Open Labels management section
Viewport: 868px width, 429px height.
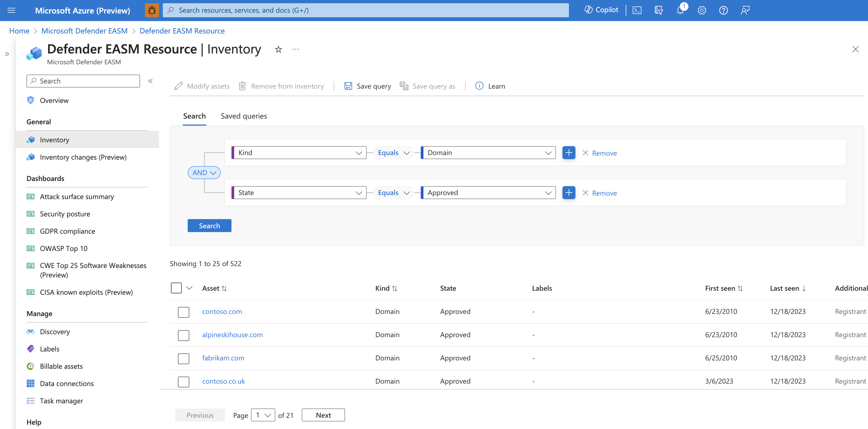(49, 349)
